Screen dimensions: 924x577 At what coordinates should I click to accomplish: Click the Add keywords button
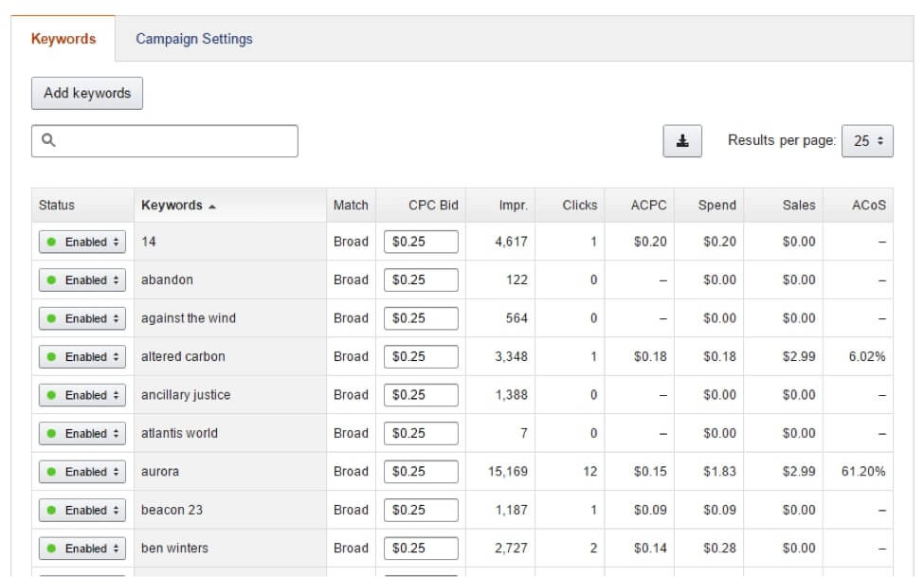87,93
